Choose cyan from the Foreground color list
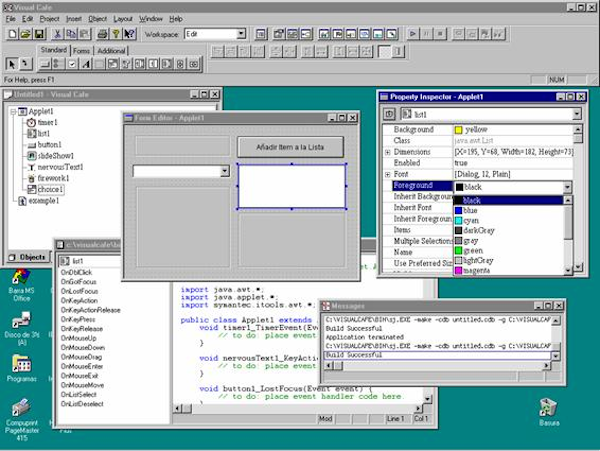600x451 pixels. pyautogui.click(x=471, y=221)
